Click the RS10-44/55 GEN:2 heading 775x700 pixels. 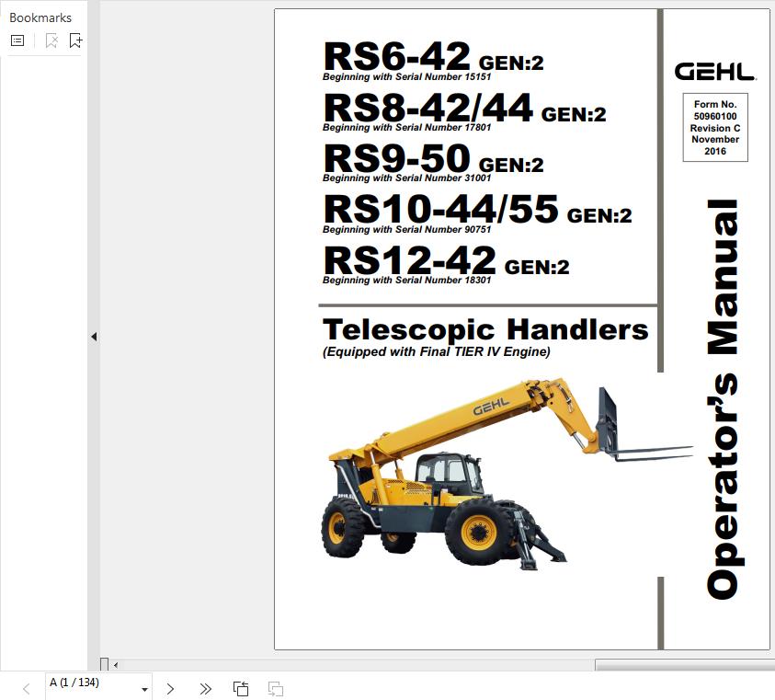coord(477,209)
